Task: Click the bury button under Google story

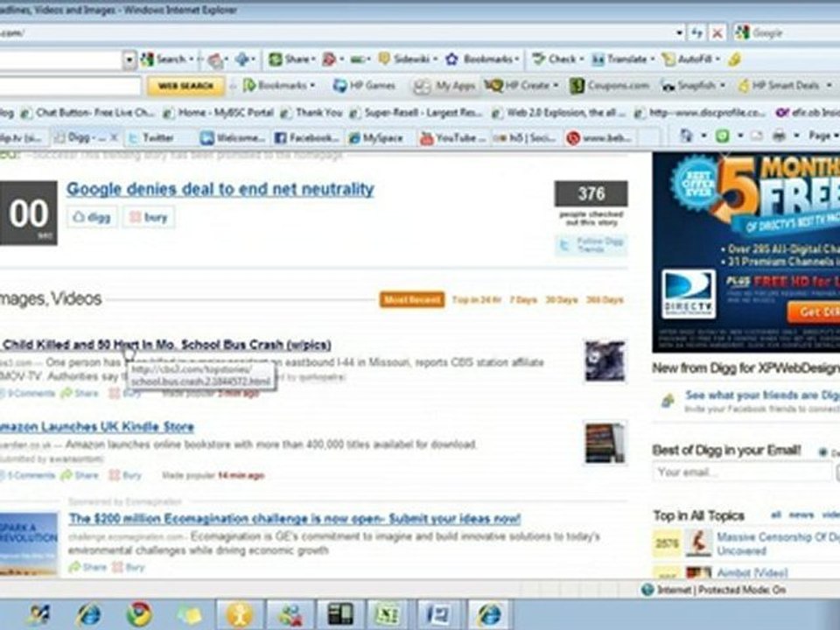Action: [x=149, y=217]
